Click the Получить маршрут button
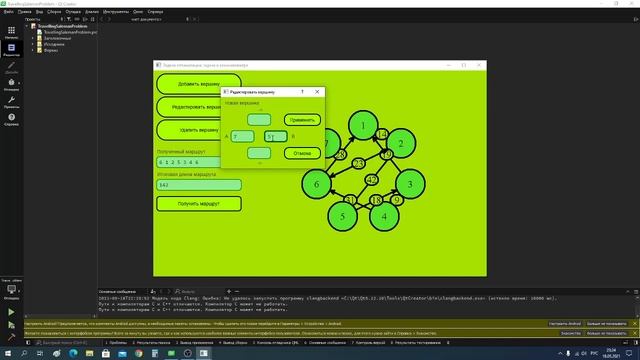 199,204
